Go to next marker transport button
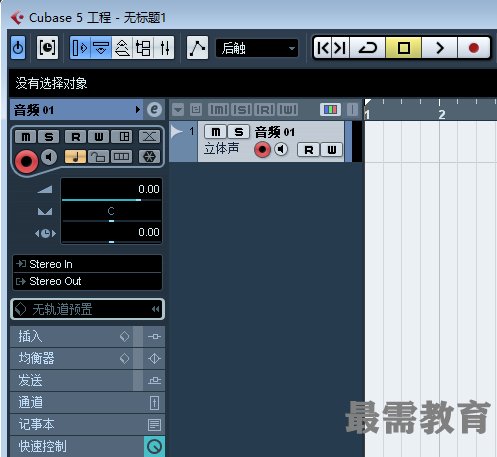497x457 pixels. coord(340,48)
